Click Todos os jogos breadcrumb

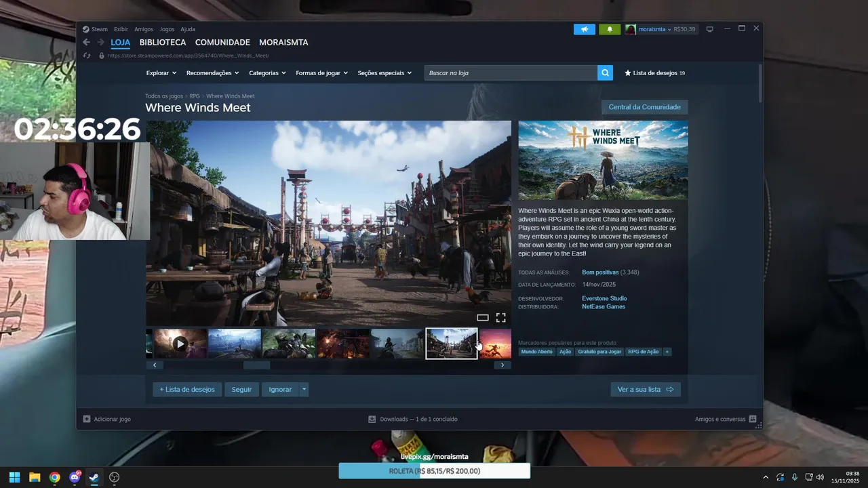click(x=164, y=96)
